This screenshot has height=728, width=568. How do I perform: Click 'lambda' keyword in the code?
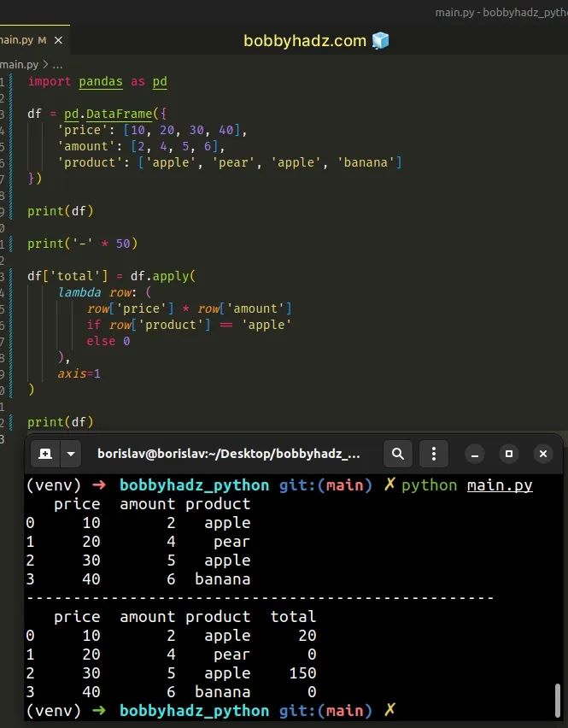[x=79, y=292]
